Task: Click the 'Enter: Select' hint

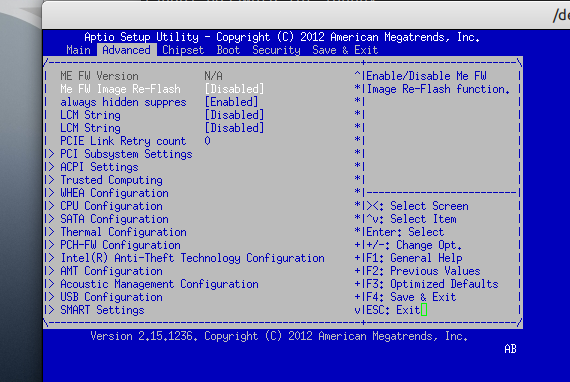Action: (x=405, y=232)
